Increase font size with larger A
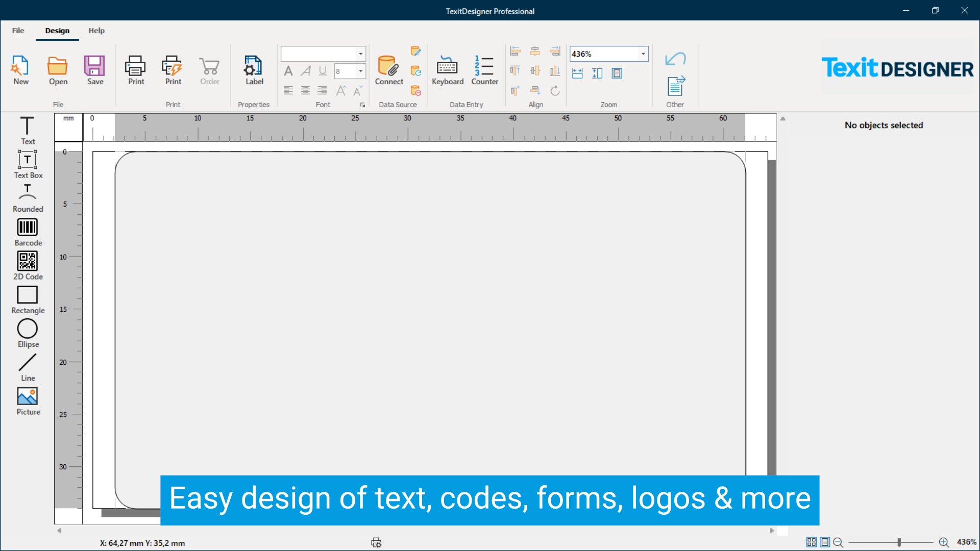This screenshot has width=980, height=551. click(341, 90)
